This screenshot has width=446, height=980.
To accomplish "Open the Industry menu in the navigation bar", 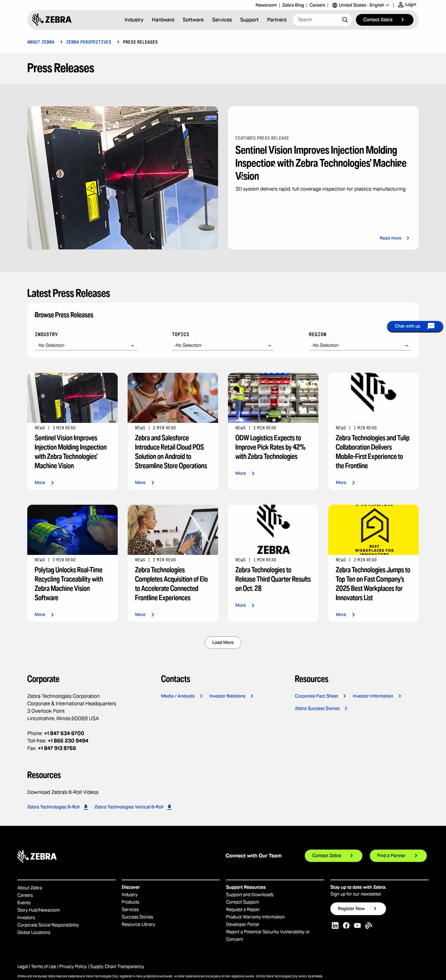I will pos(134,20).
